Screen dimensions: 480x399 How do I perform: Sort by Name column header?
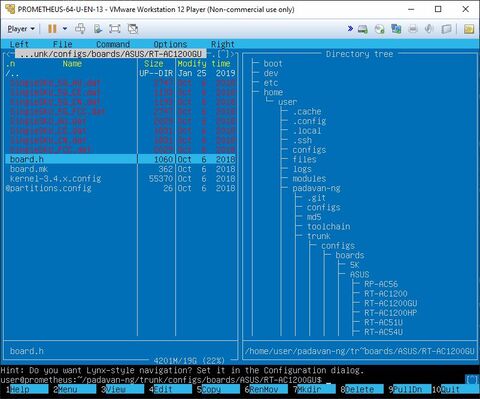pos(72,63)
